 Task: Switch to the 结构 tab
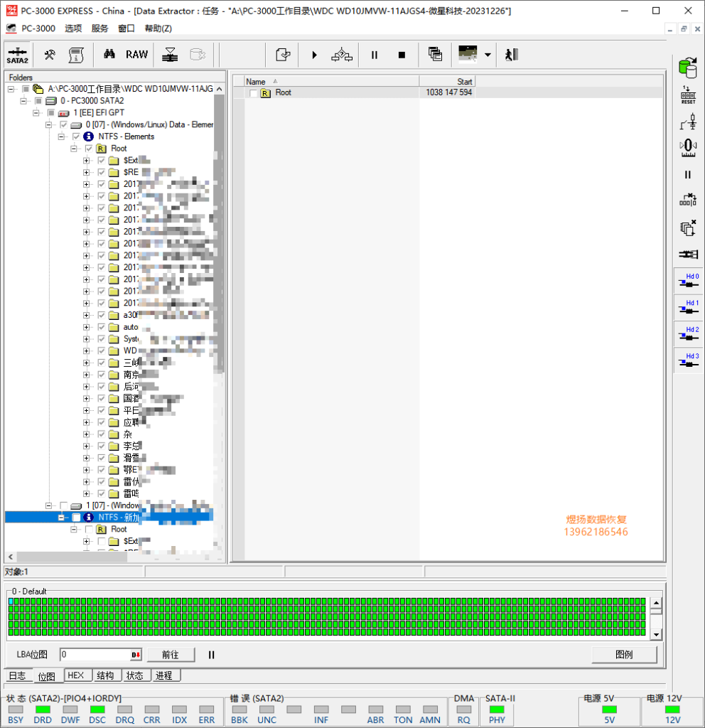(105, 675)
